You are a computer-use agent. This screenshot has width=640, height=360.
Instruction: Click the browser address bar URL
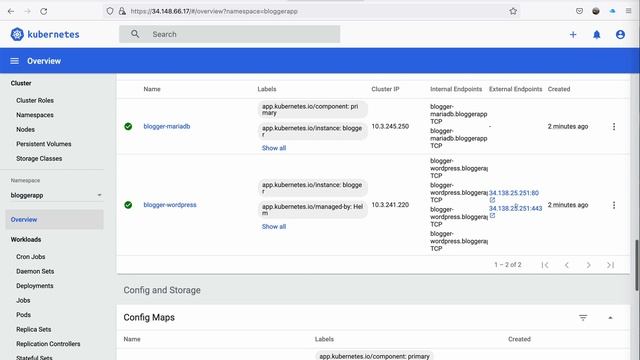[214, 11]
